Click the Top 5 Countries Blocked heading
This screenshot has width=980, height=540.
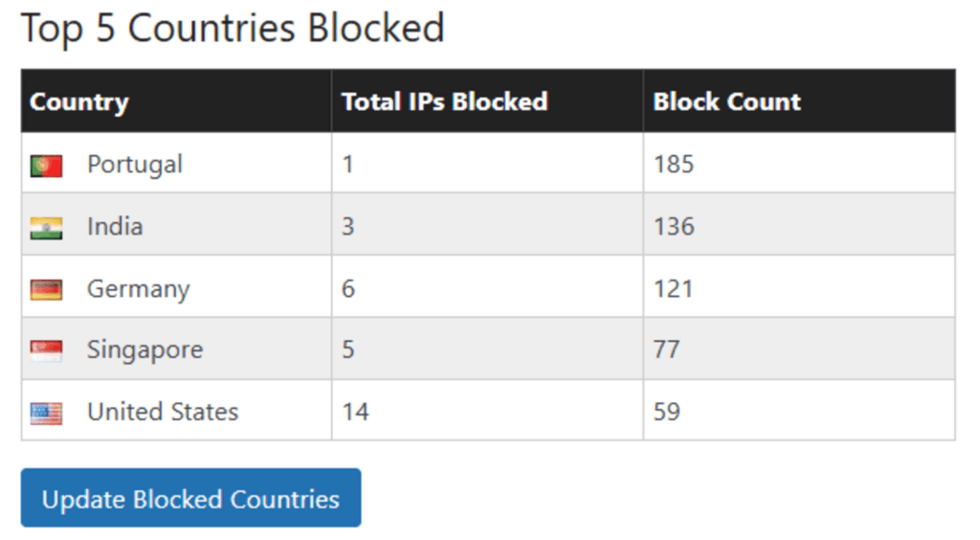pyautogui.click(x=233, y=29)
